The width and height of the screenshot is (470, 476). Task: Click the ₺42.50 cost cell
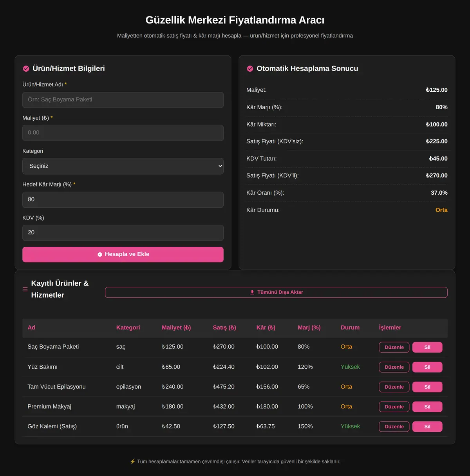(x=171, y=427)
